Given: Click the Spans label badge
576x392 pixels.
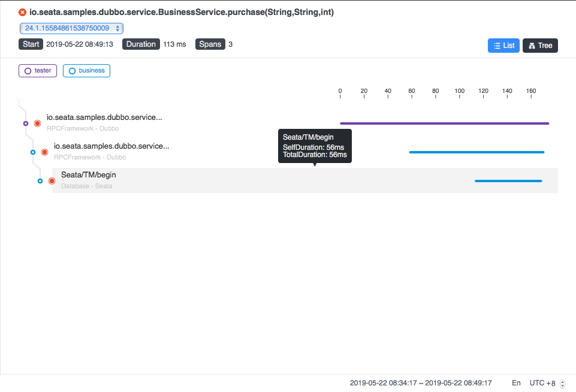Looking at the screenshot, I should [x=210, y=44].
